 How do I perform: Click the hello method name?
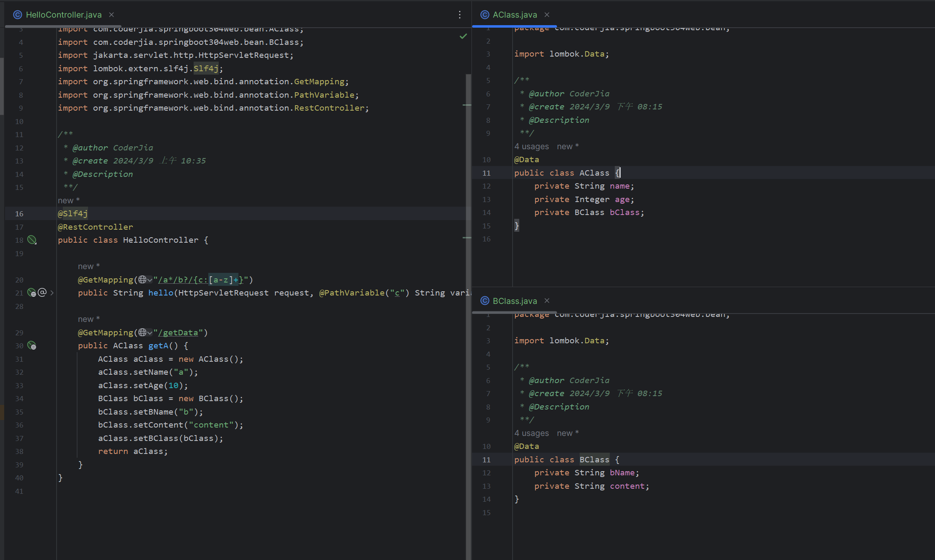(161, 293)
